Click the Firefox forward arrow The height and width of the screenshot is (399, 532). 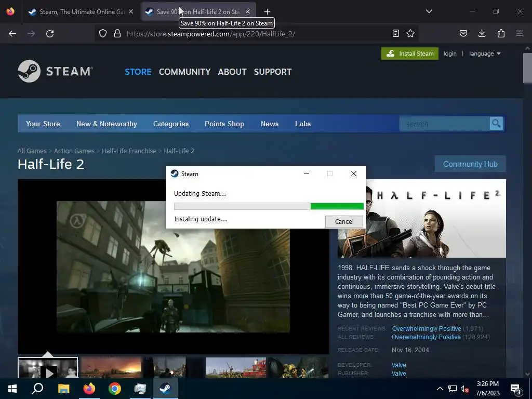click(31, 34)
